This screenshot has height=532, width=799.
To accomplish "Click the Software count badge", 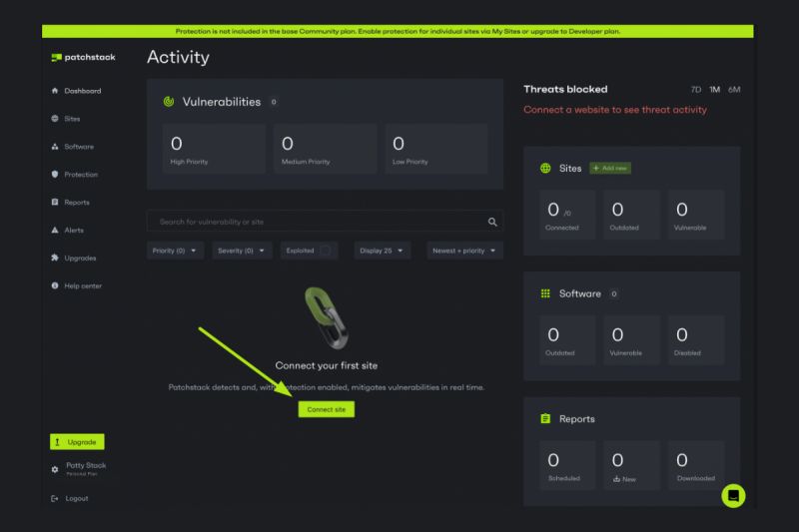I will [x=614, y=293].
